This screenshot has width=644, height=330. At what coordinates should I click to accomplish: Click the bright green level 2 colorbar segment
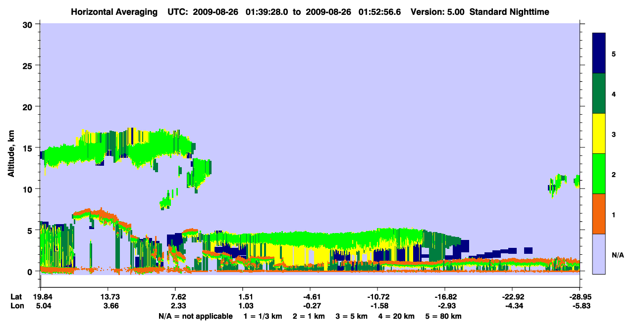pyautogui.click(x=599, y=174)
